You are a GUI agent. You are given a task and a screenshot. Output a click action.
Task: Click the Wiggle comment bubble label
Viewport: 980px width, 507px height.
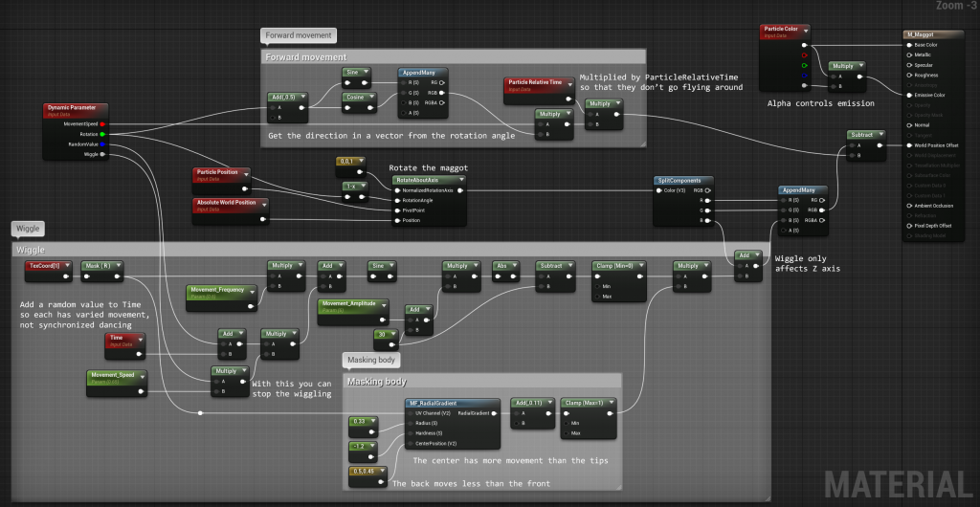coord(28,230)
